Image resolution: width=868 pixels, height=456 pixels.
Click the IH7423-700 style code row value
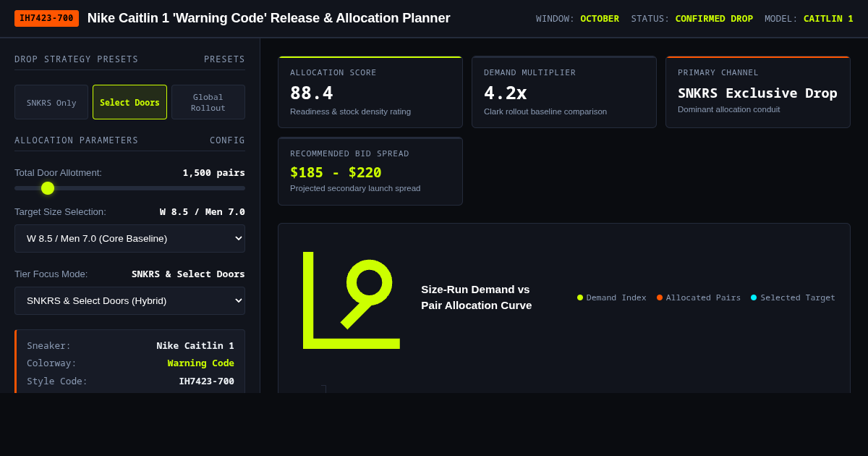207,381
